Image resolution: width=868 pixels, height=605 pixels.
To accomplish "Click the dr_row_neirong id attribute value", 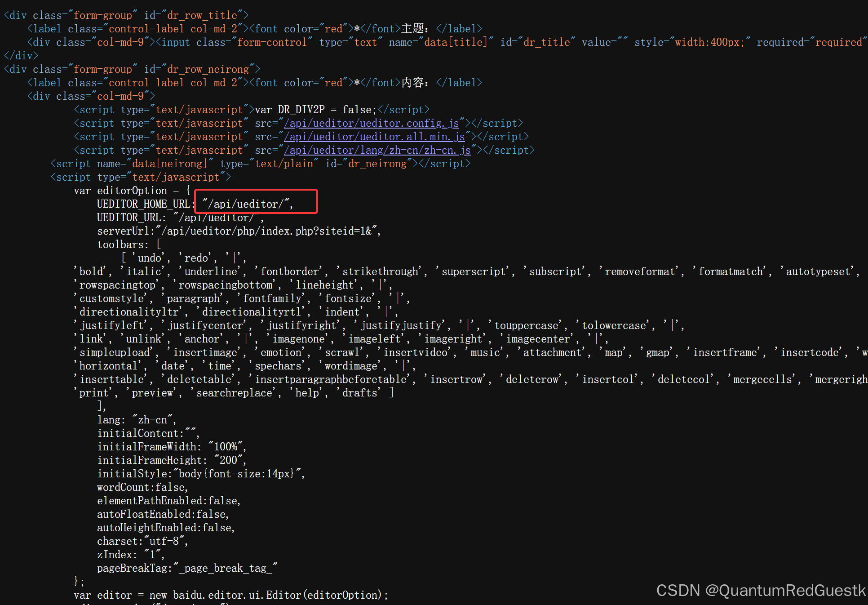I will (x=208, y=69).
